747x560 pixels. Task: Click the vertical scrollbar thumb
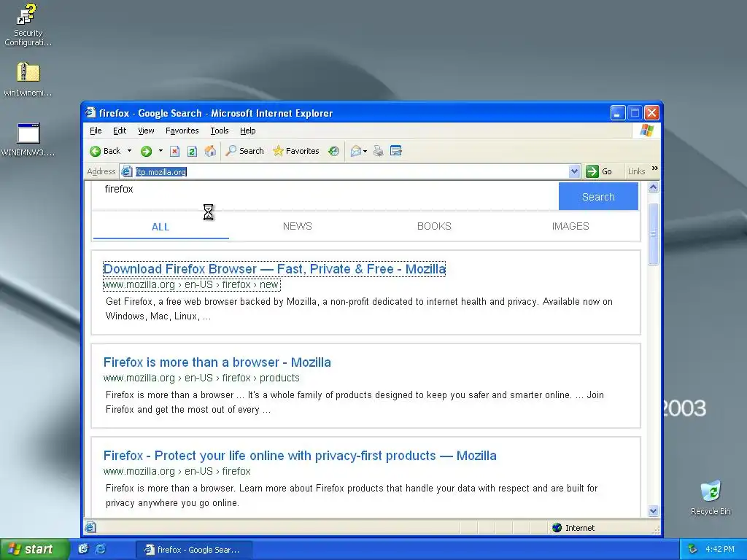(653, 234)
